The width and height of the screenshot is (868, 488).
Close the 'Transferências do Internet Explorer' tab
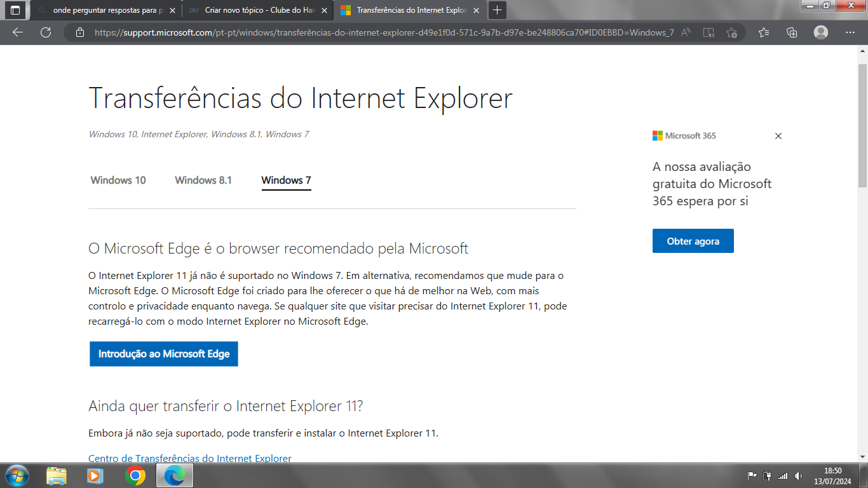click(x=476, y=10)
